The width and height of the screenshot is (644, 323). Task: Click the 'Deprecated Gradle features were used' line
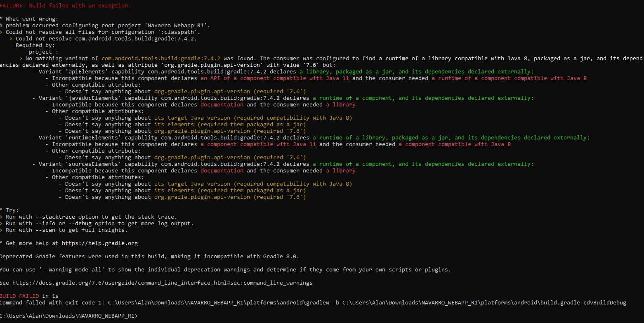(x=149, y=257)
